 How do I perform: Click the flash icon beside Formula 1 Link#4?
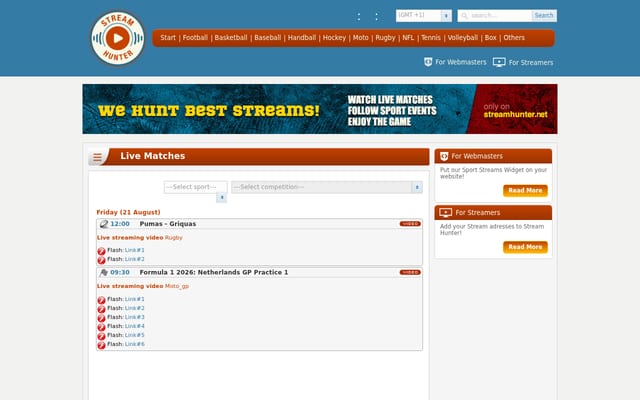101,327
